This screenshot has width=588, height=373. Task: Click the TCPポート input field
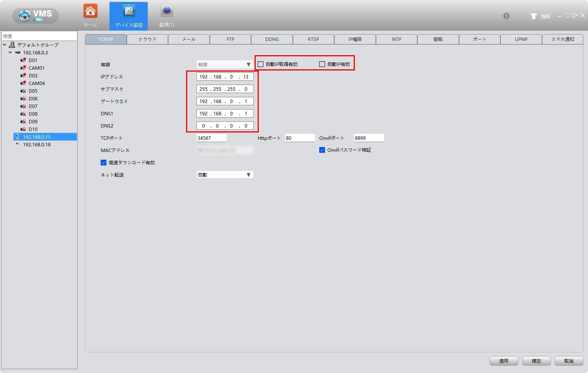[x=211, y=138]
